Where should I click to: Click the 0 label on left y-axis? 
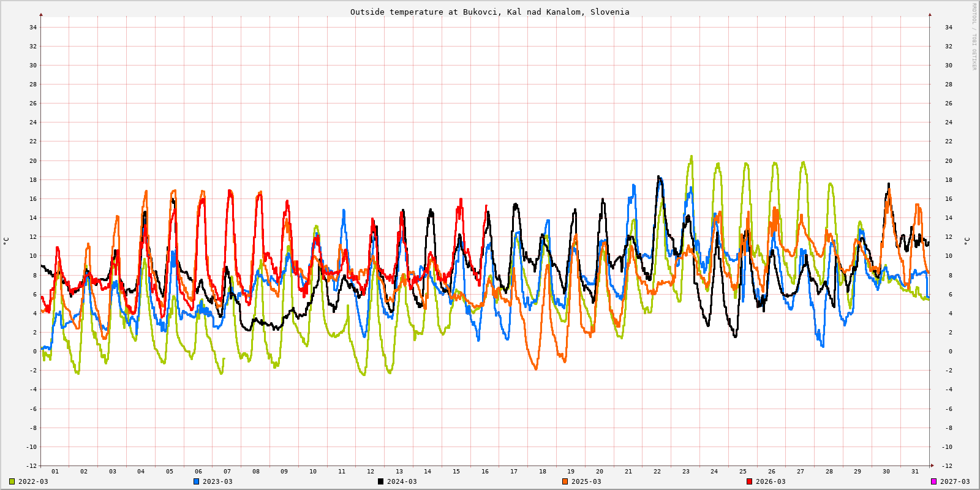(35, 352)
